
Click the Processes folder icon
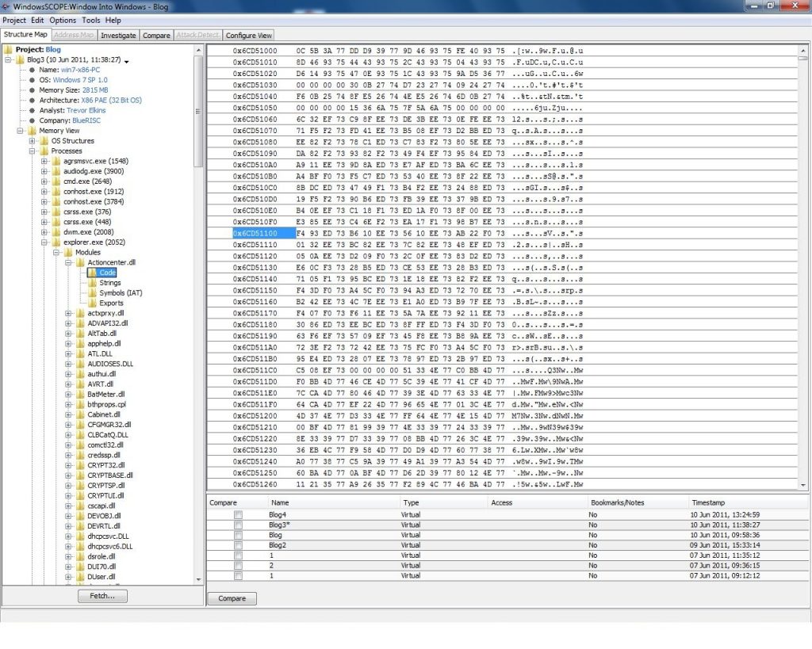44,151
